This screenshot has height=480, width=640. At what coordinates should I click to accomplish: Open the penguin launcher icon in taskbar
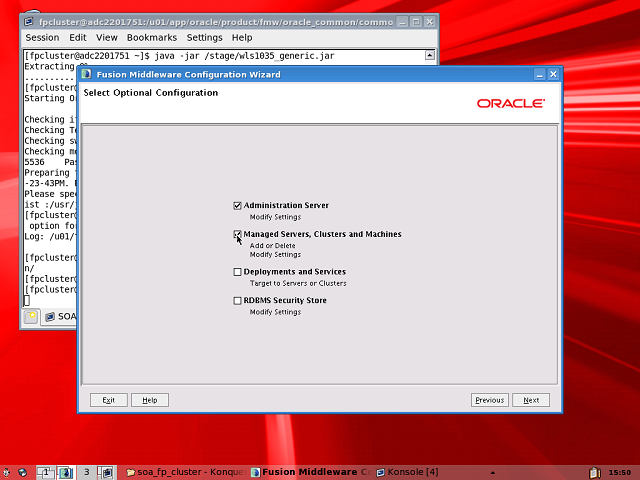tap(6, 472)
